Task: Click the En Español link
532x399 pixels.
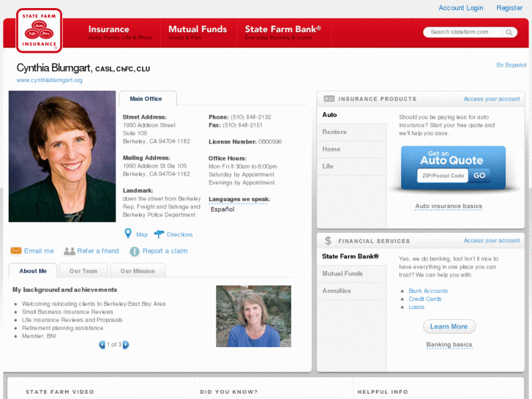Action: coord(512,65)
